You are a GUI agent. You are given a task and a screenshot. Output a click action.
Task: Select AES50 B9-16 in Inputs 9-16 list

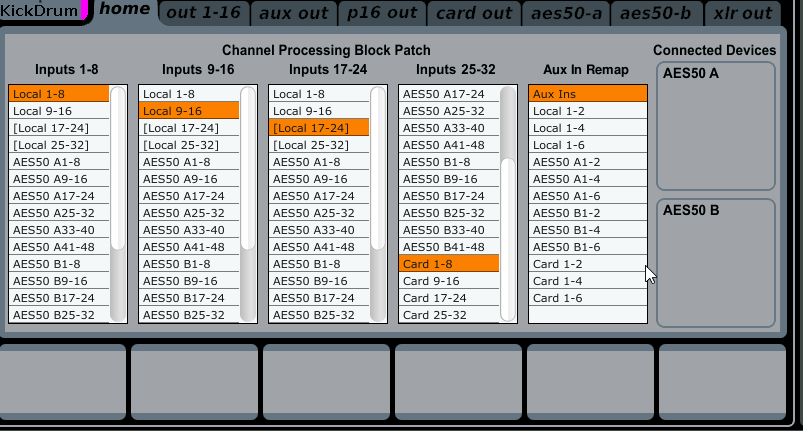[189, 281]
